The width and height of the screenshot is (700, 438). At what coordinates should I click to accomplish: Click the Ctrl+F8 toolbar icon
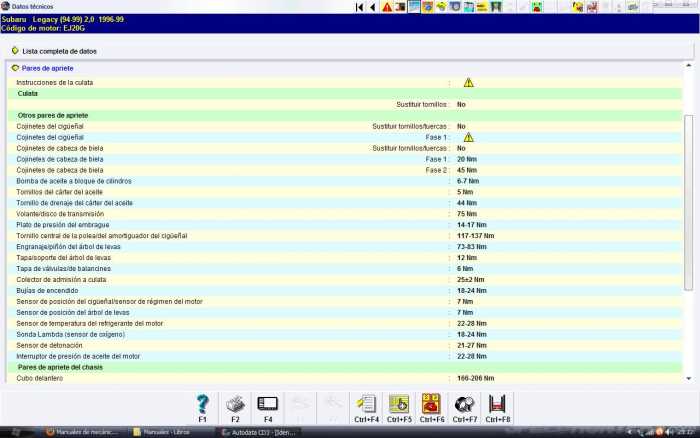point(497,404)
